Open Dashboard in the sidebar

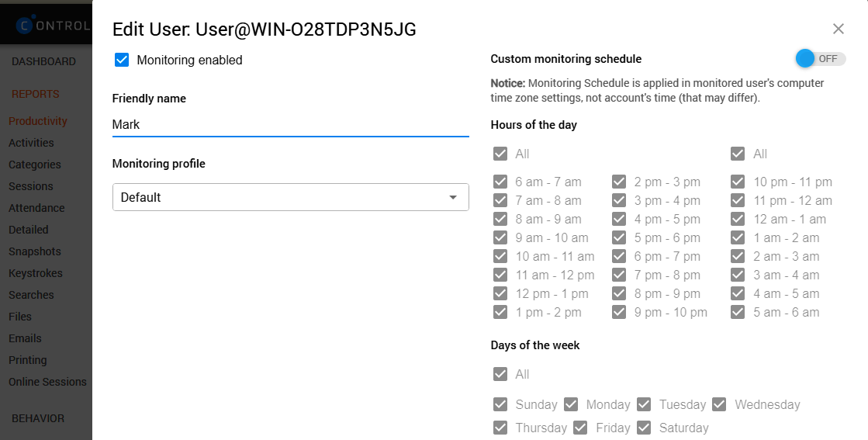[x=43, y=61]
